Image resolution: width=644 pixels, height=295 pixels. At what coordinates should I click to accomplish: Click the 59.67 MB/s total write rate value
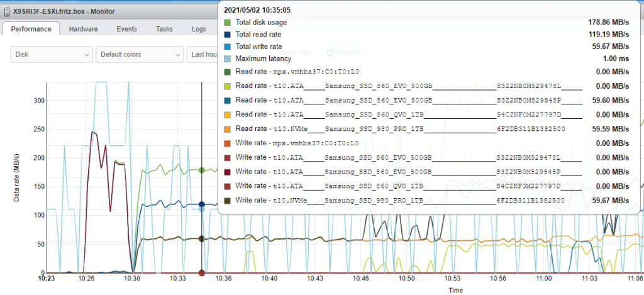pos(610,47)
